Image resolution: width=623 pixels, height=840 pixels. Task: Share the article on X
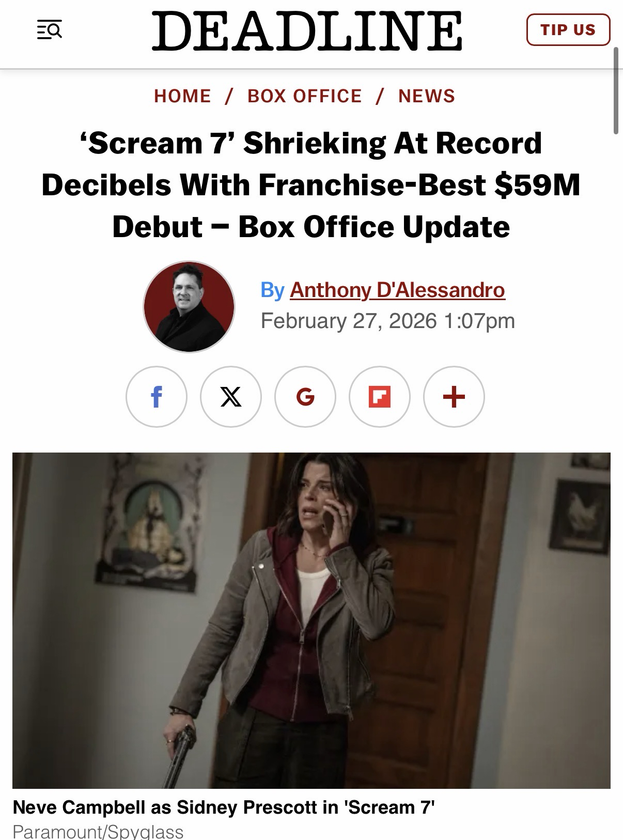[231, 397]
